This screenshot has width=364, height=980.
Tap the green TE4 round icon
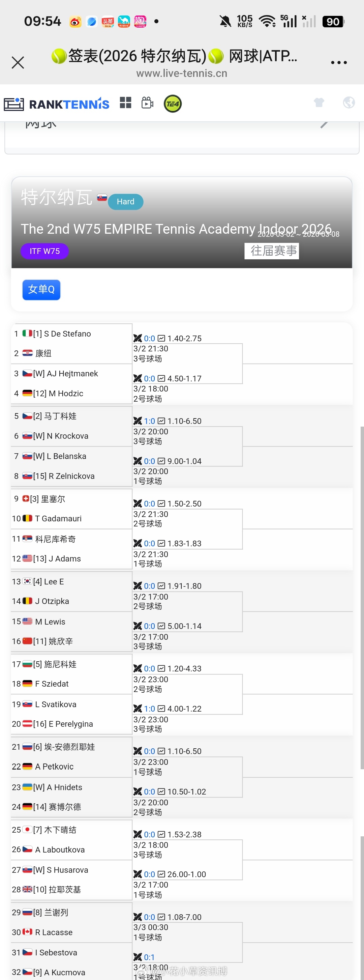tap(173, 104)
